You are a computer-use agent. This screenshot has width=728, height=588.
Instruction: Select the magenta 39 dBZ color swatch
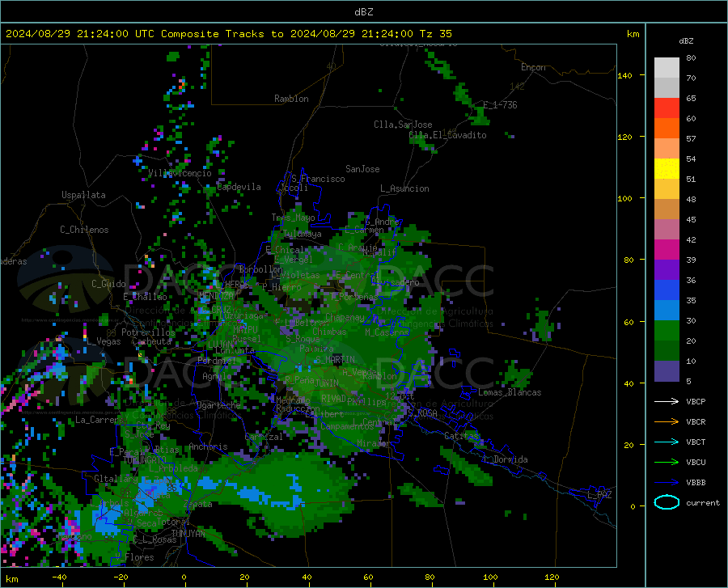tap(667, 250)
